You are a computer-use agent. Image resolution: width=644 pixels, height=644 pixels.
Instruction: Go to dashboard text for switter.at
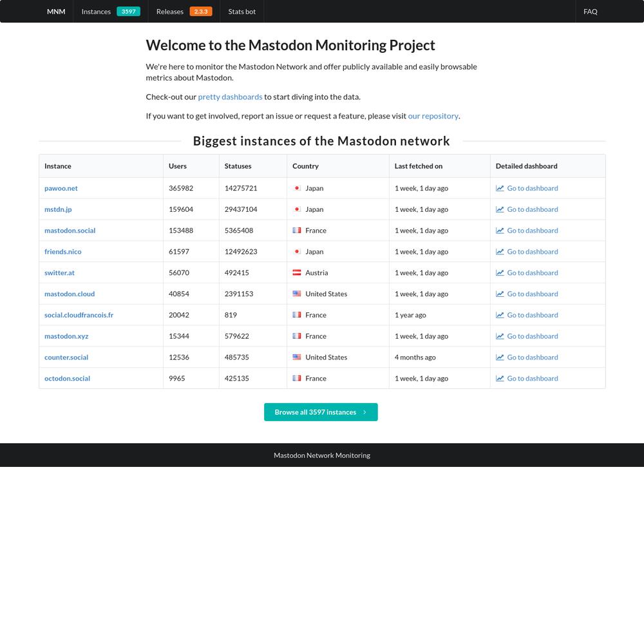click(x=533, y=273)
